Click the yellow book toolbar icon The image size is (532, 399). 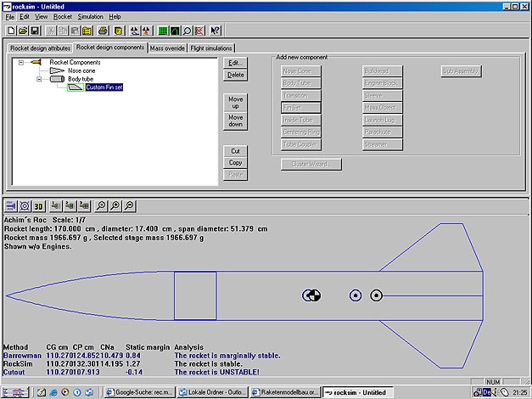point(119,31)
